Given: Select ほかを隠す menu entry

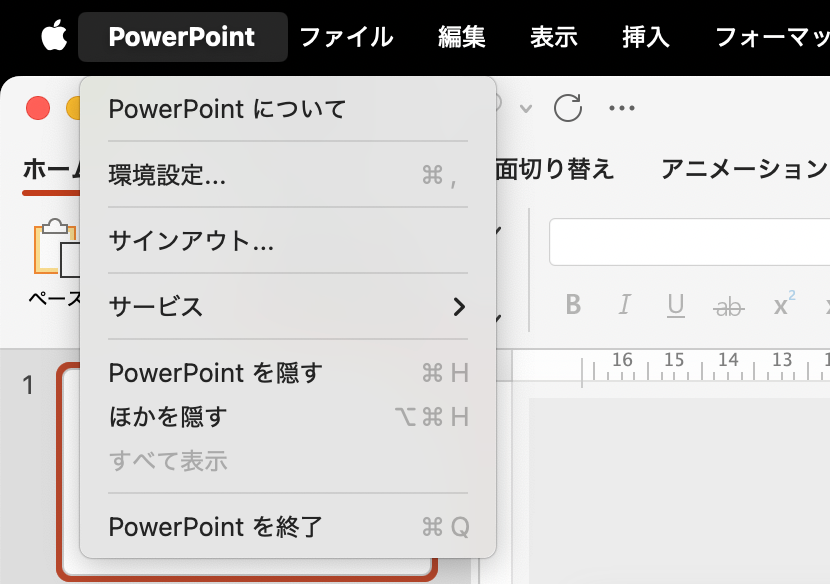Looking at the screenshot, I should (x=288, y=417).
